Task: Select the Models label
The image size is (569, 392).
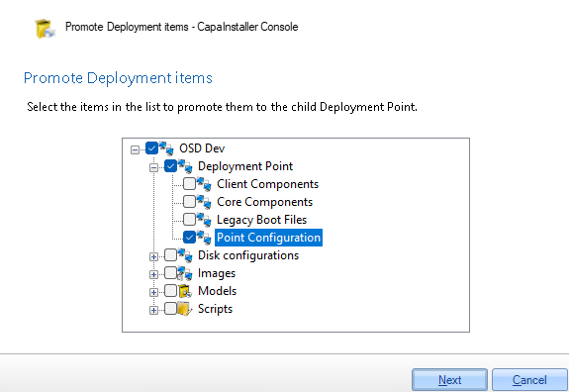Action: 217,291
